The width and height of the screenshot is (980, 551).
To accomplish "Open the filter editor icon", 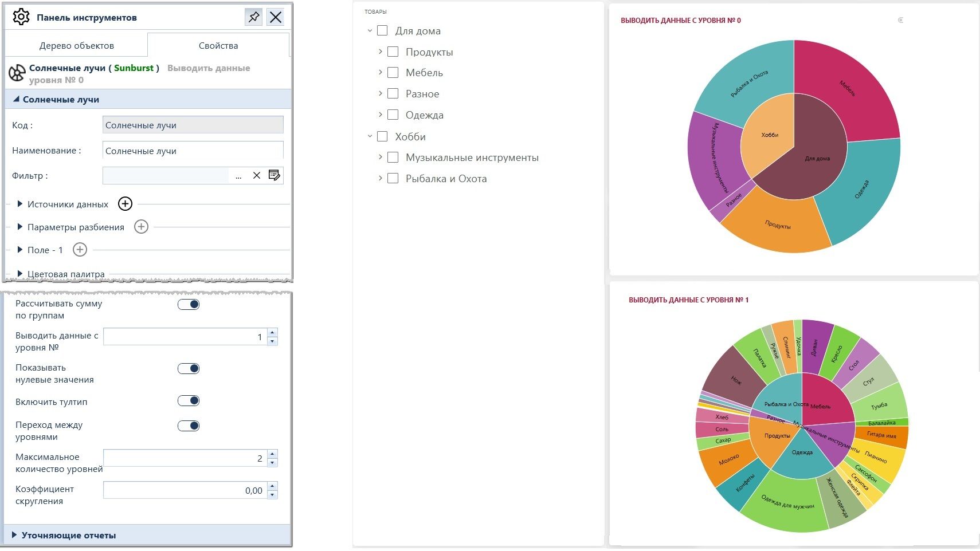I will [x=275, y=175].
